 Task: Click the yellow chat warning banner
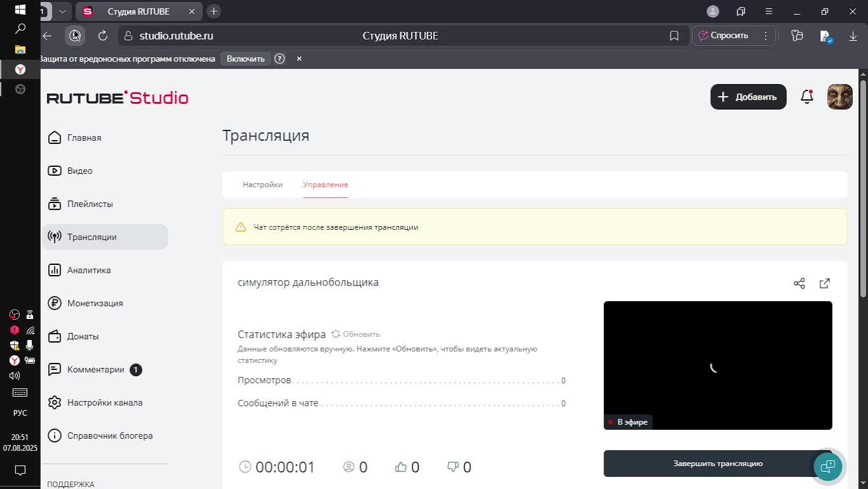pyautogui.click(x=535, y=227)
